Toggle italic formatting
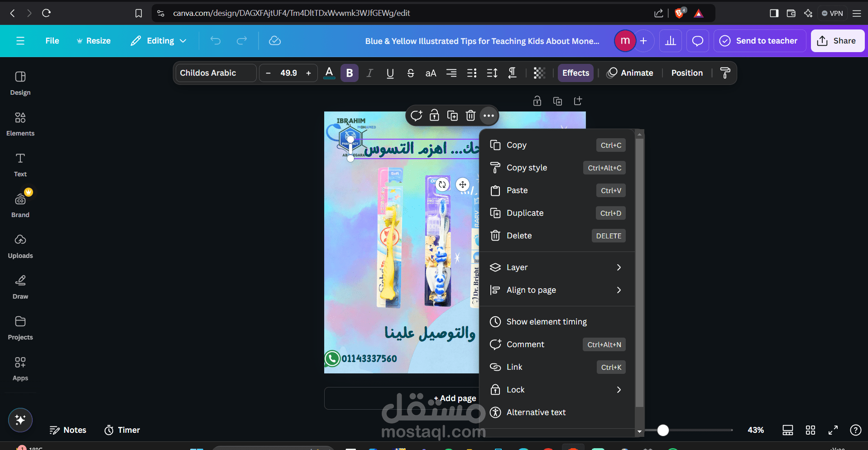The image size is (868, 450). click(370, 73)
